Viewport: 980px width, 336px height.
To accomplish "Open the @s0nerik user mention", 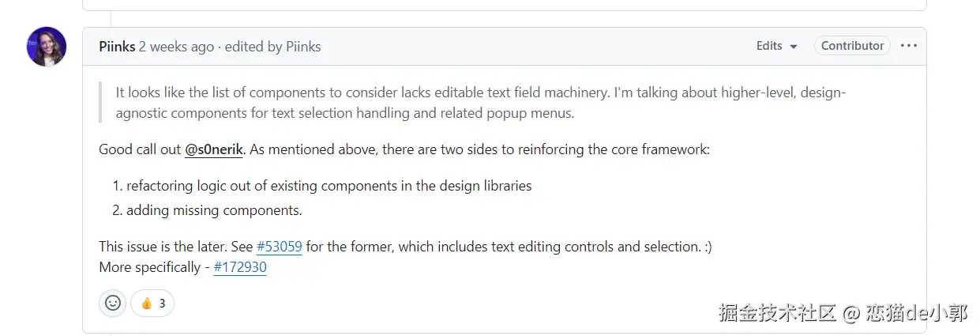I will pos(213,149).
